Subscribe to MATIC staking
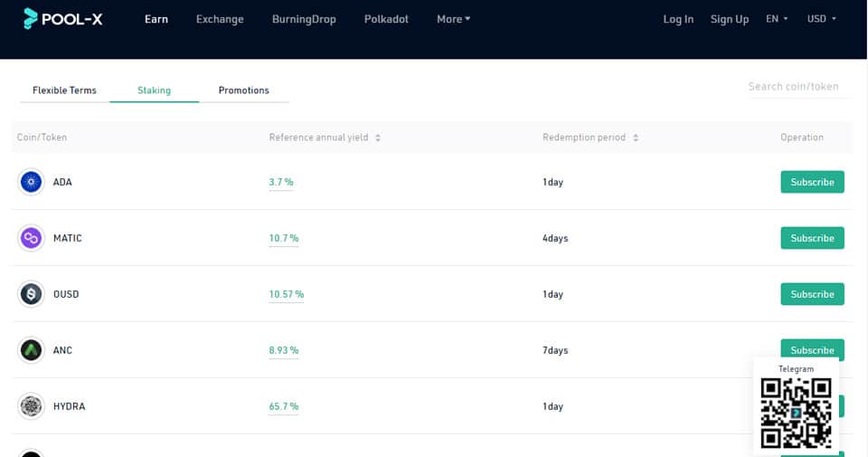 (x=812, y=238)
